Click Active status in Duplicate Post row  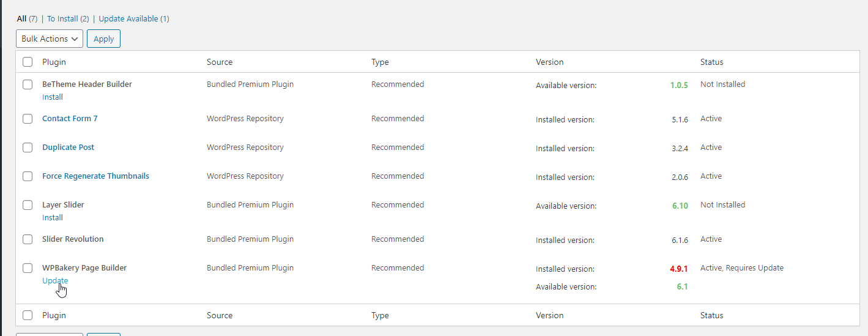(711, 147)
